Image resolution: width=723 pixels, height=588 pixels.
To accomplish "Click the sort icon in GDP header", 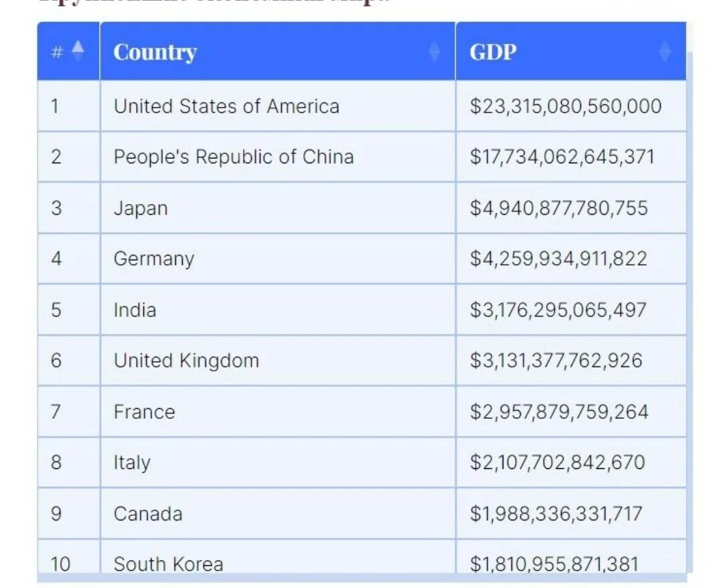I will [664, 52].
